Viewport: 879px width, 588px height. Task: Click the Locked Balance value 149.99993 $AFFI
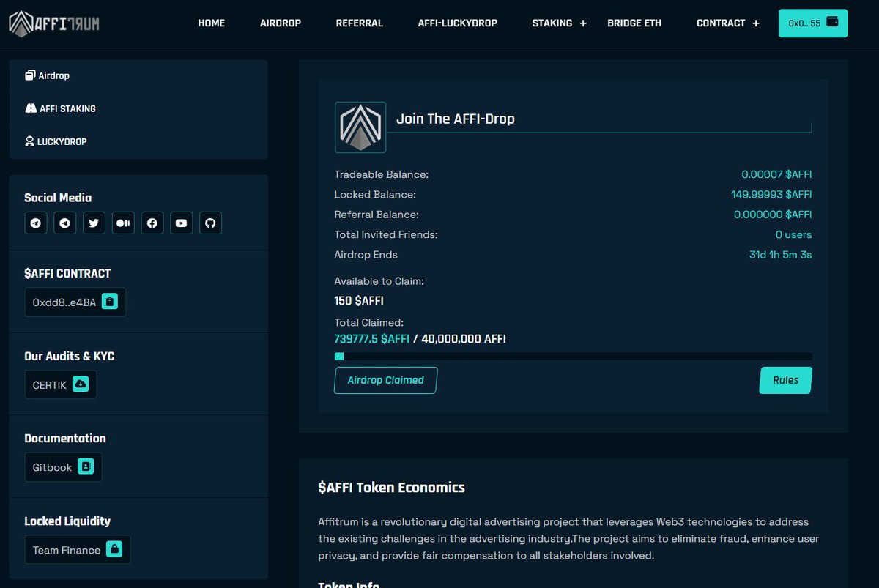pos(771,195)
